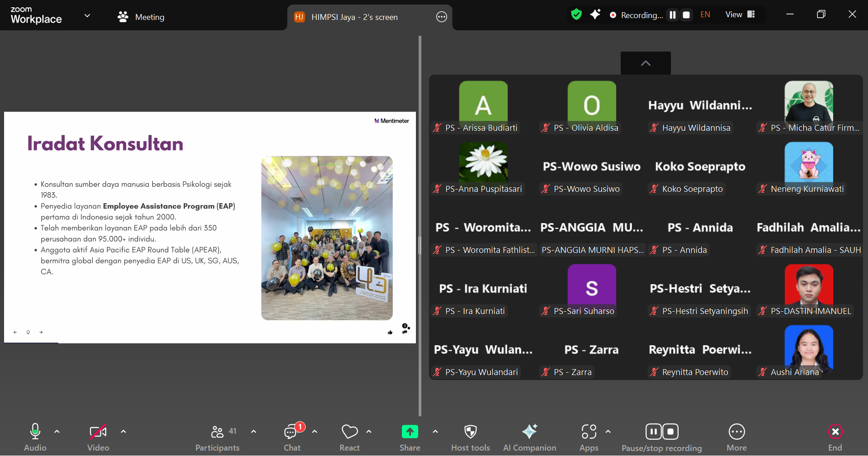Viewport: 868px width, 456px height.
Task: Expand share options caret
Action: pos(435,432)
